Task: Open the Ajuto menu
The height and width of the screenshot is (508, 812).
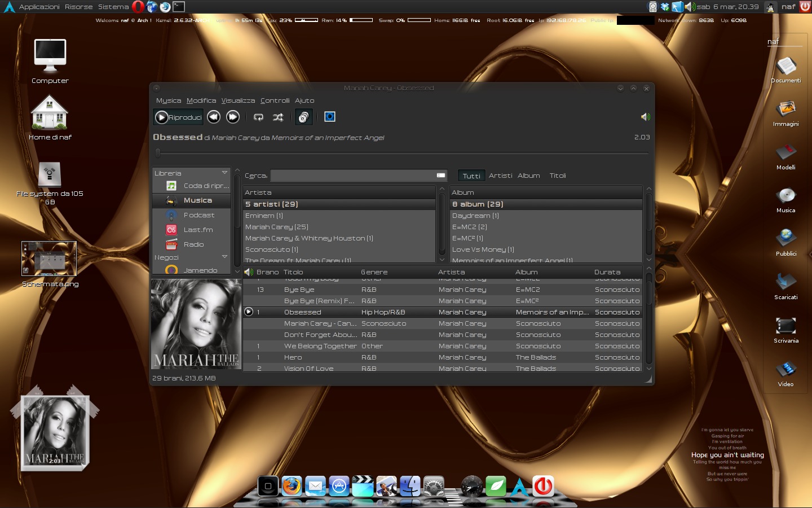Action: (304, 100)
